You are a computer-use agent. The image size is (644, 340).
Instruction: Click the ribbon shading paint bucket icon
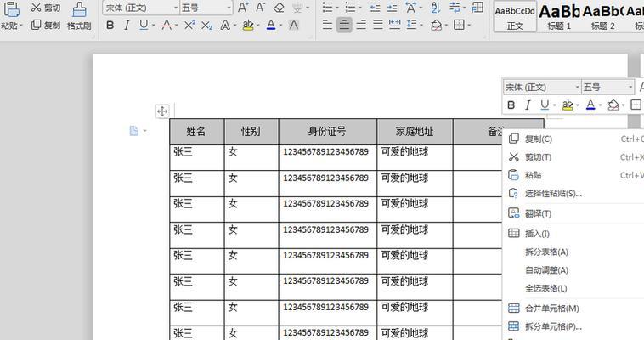click(x=436, y=25)
